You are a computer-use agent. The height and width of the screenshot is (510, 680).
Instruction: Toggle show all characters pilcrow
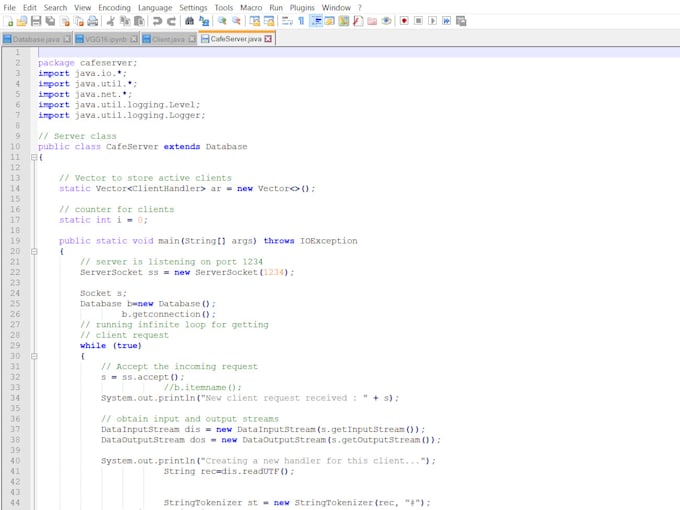(301, 21)
